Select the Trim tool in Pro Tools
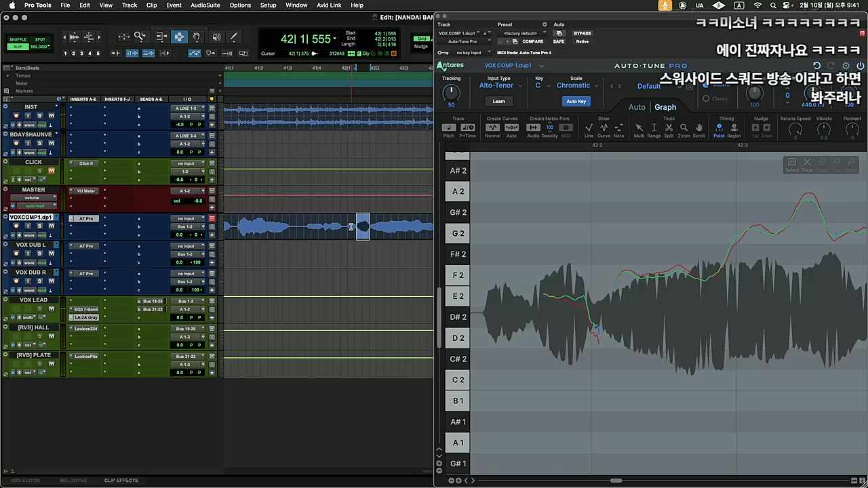The image size is (868, 488). tap(161, 37)
